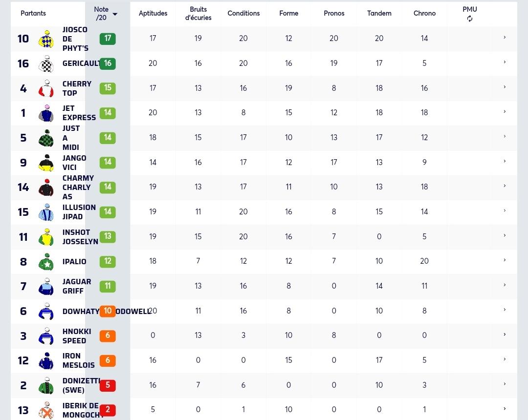Screen dimensions: 528x420
Task: Sort by the Aptitudes column header
Action: 153,13
